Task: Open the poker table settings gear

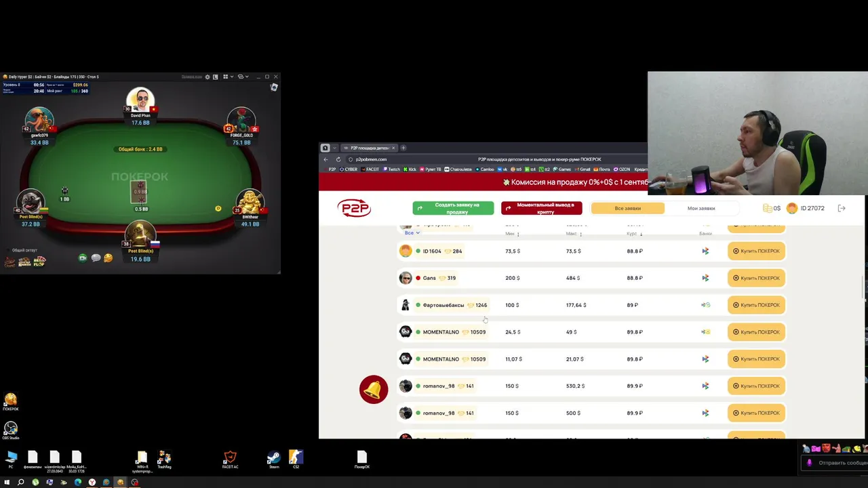Action: 208,77
